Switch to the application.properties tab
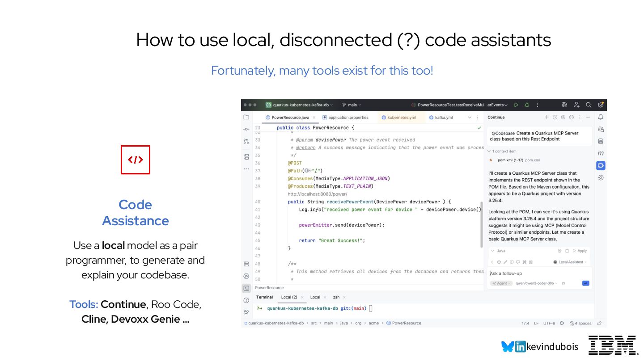Screen dimensions: 644x362 click(x=345, y=118)
